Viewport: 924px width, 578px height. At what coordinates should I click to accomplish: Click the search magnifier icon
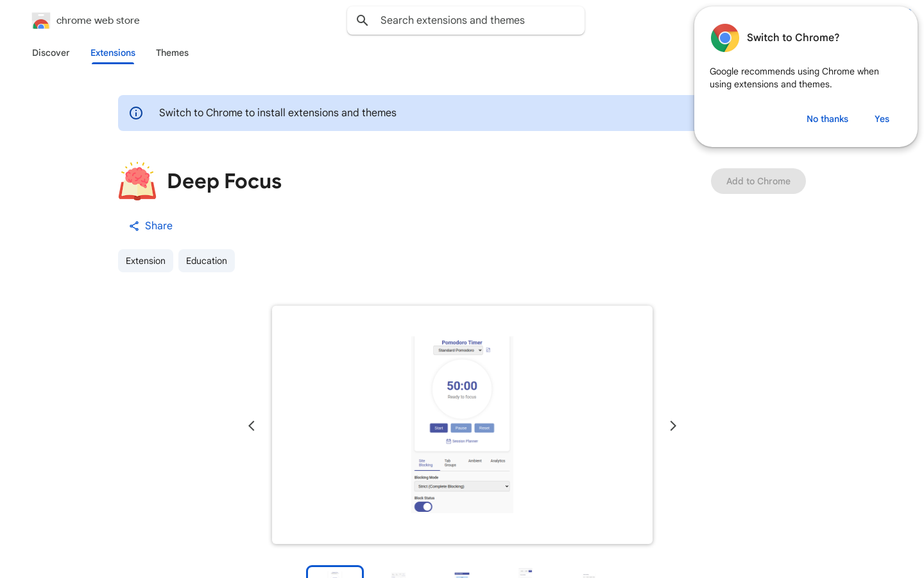363,21
